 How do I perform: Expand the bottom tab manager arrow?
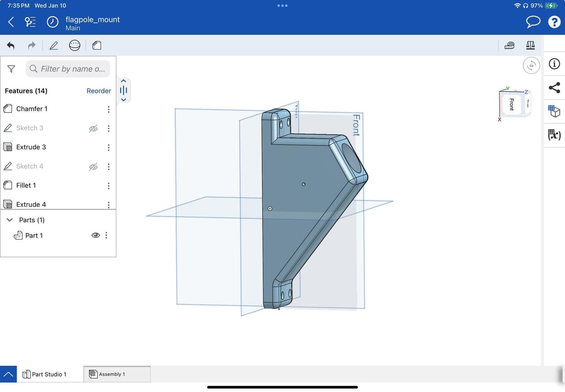pyautogui.click(x=8, y=374)
